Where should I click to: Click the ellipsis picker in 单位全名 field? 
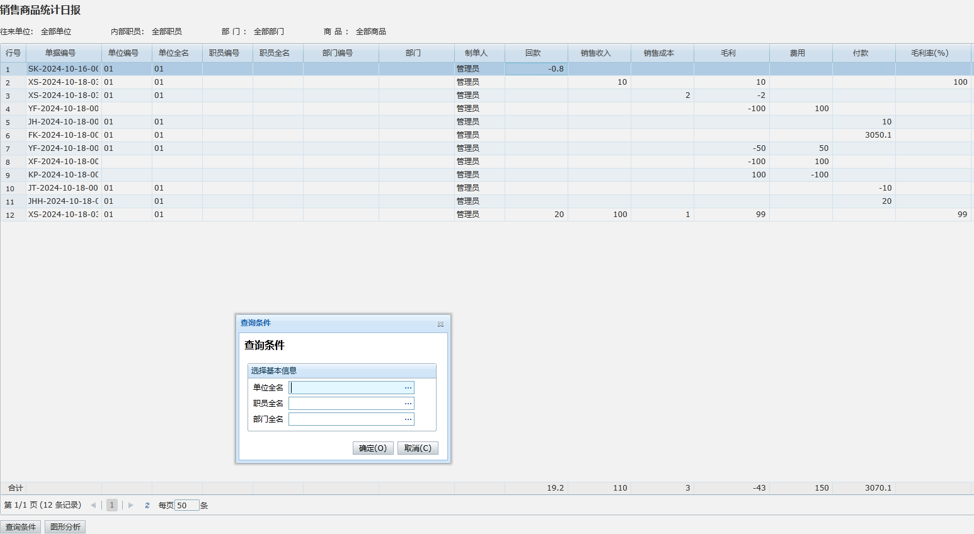pos(408,388)
